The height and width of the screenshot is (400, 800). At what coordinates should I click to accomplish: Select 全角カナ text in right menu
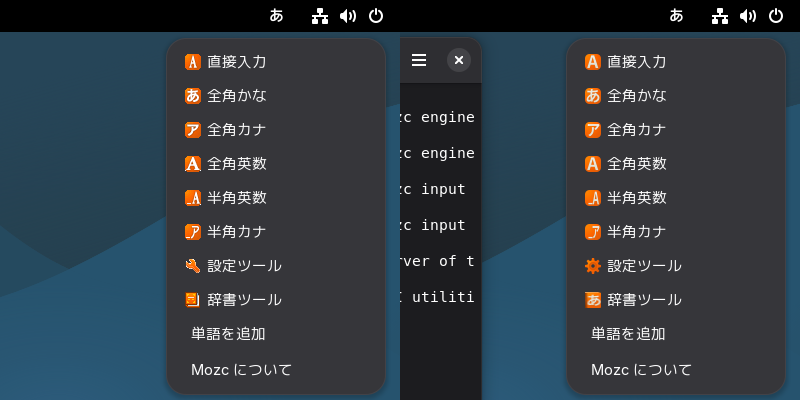(637, 130)
